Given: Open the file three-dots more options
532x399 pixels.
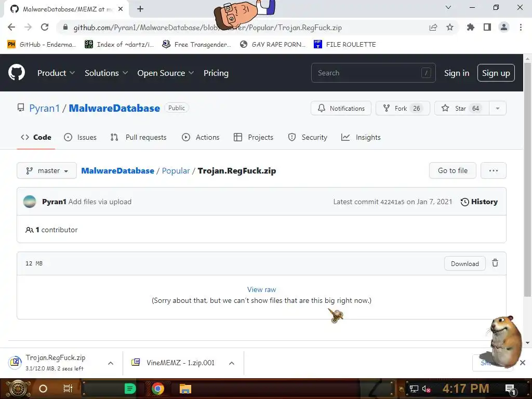Looking at the screenshot, I should [x=494, y=170].
